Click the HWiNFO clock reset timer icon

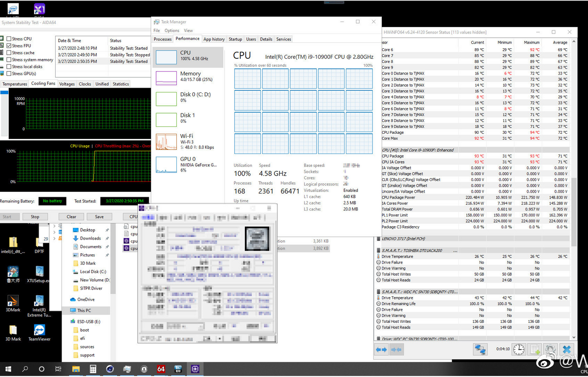[519, 349]
